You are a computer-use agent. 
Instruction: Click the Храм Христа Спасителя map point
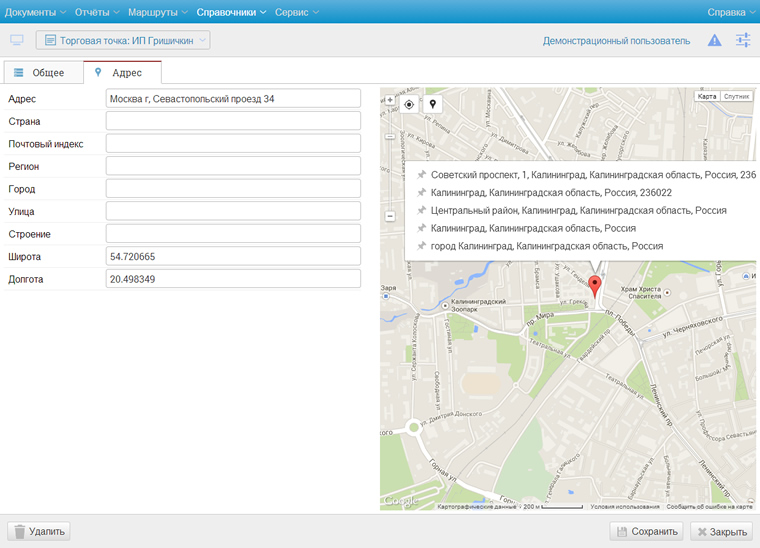click(667, 292)
